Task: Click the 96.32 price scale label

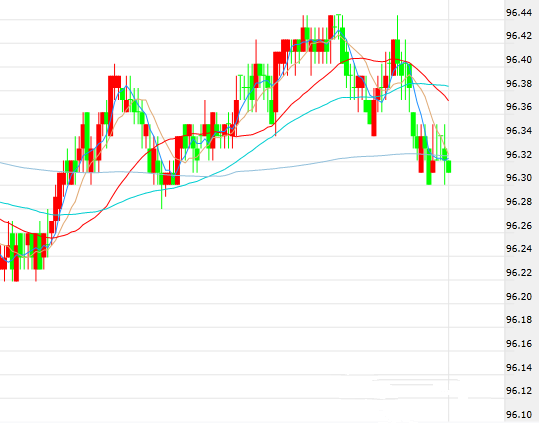Action: [x=519, y=155]
